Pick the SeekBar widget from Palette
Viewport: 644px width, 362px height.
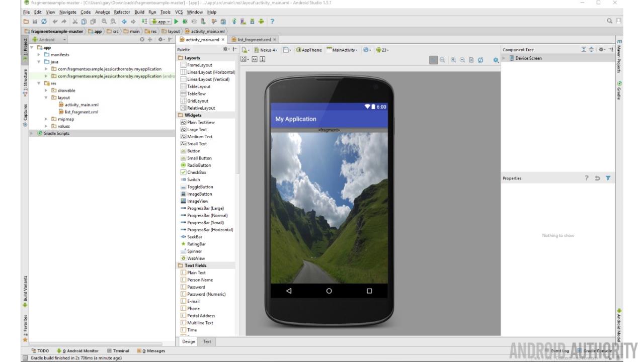[191, 237]
